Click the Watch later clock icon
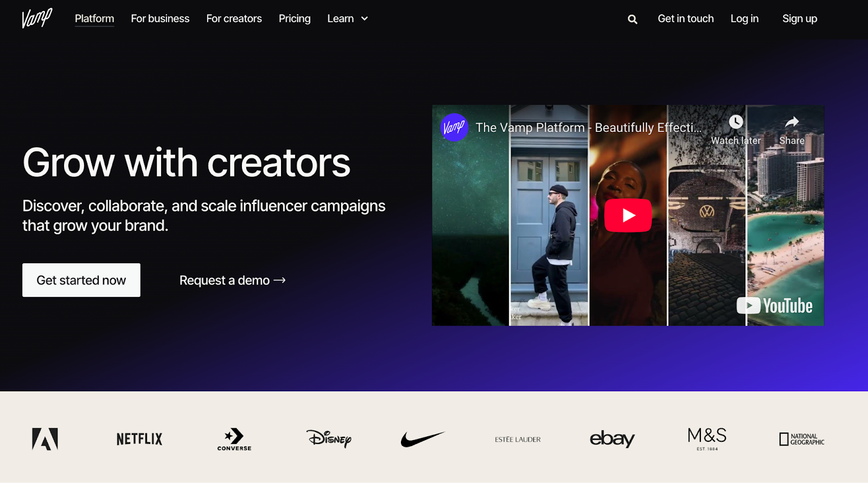The height and width of the screenshot is (483, 868). coord(736,122)
